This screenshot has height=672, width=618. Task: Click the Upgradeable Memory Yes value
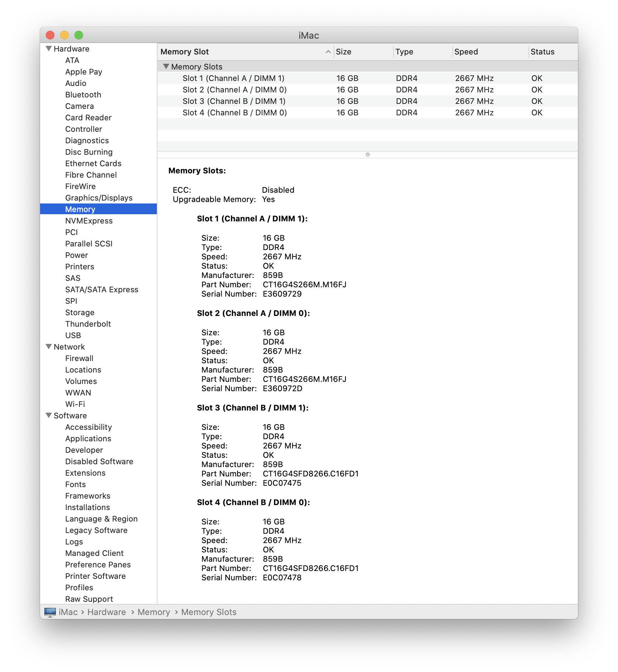coord(269,199)
